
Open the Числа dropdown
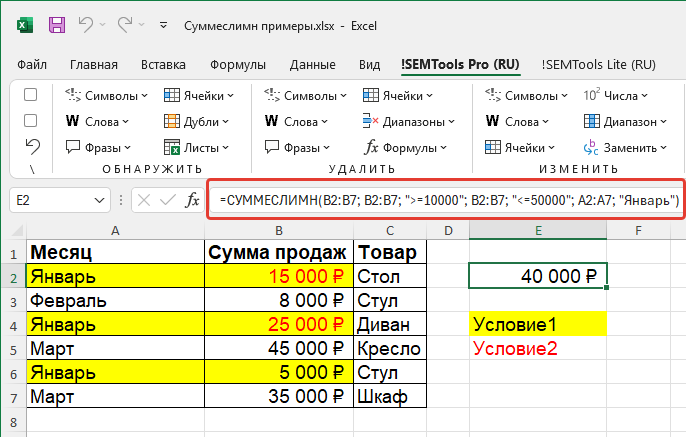pos(615,95)
